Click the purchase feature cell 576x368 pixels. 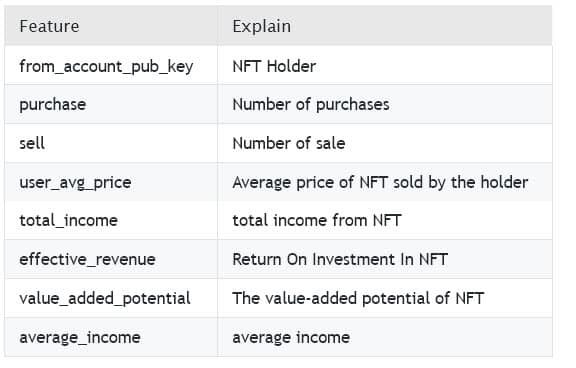[111, 104]
